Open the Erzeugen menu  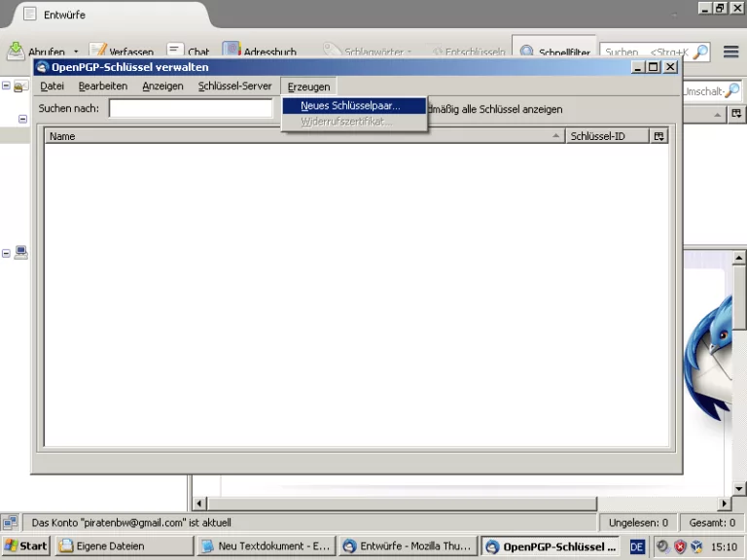pyautogui.click(x=308, y=87)
